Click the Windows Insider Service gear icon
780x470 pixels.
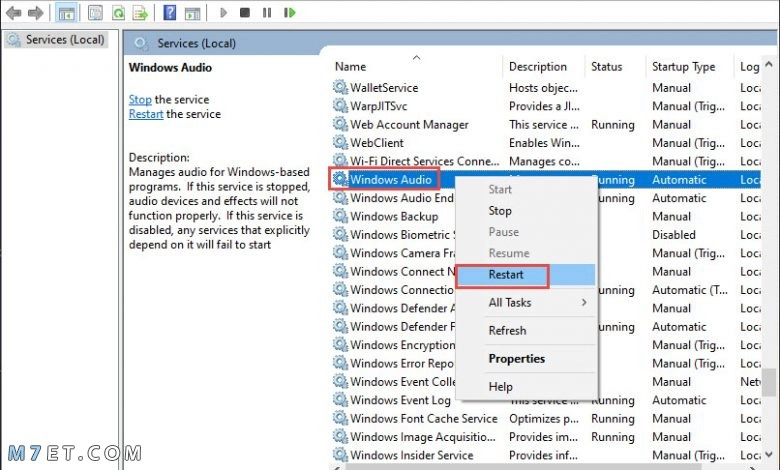[340, 455]
